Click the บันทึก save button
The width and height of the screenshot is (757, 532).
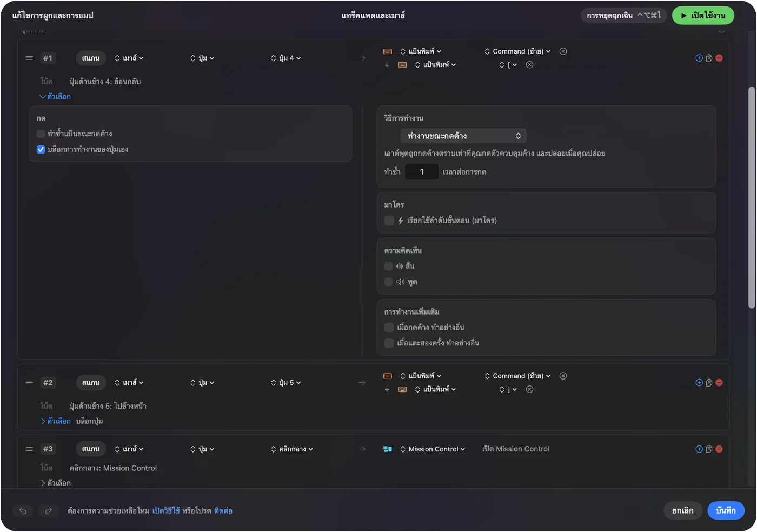pos(726,510)
